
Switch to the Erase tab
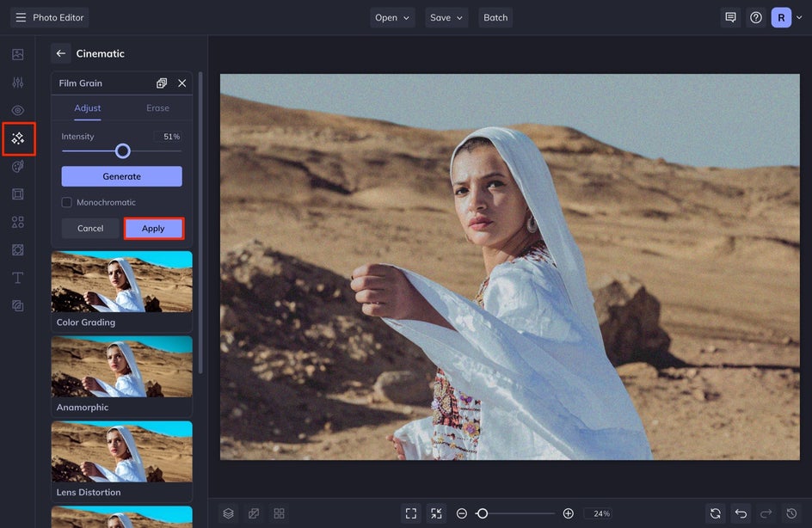pyautogui.click(x=157, y=107)
